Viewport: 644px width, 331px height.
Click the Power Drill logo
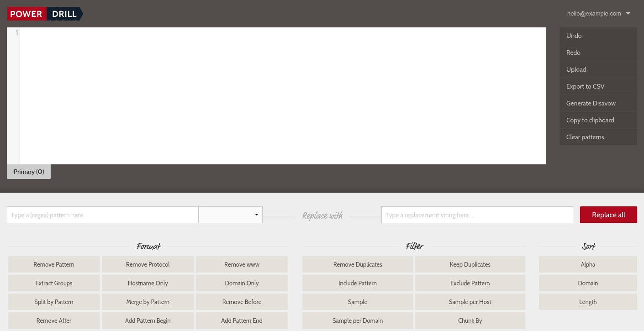[45, 14]
